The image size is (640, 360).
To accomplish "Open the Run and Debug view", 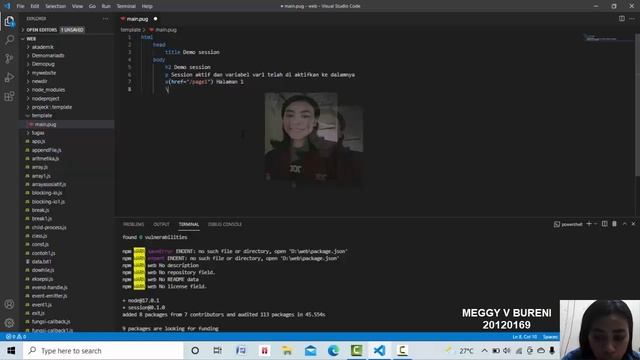I will click(x=9, y=78).
